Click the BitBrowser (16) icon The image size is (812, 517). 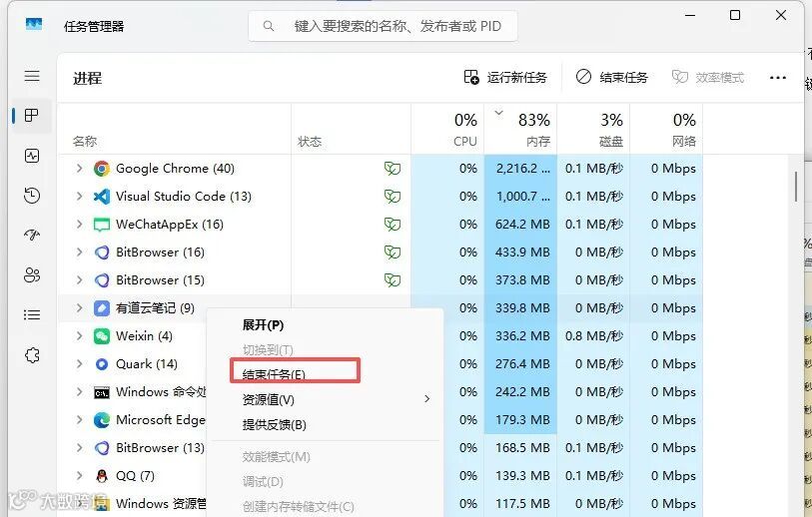click(x=102, y=253)
